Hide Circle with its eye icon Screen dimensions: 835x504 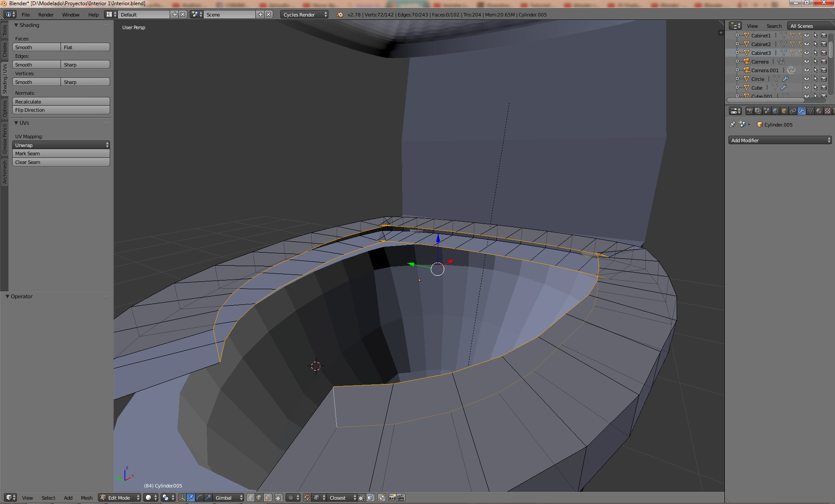tap(807, 79)
